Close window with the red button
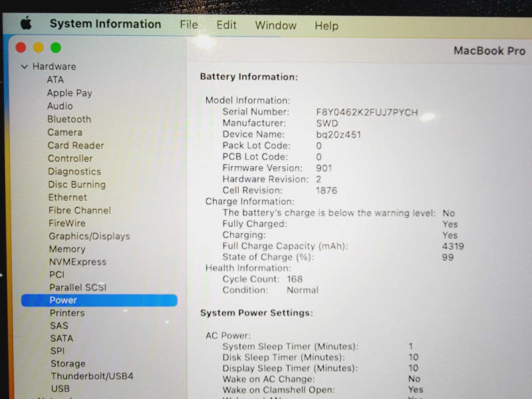Viewport: 532px width, 399px height. [x=21, y=47]
